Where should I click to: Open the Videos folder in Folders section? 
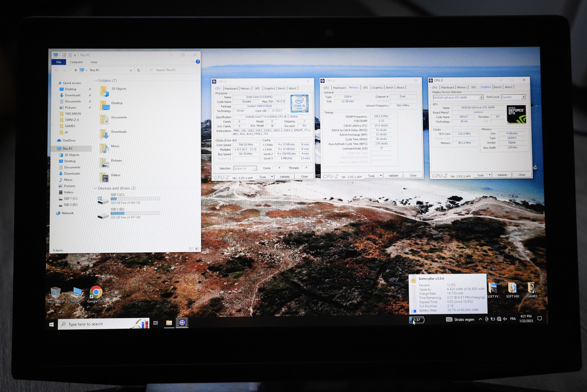110,176
